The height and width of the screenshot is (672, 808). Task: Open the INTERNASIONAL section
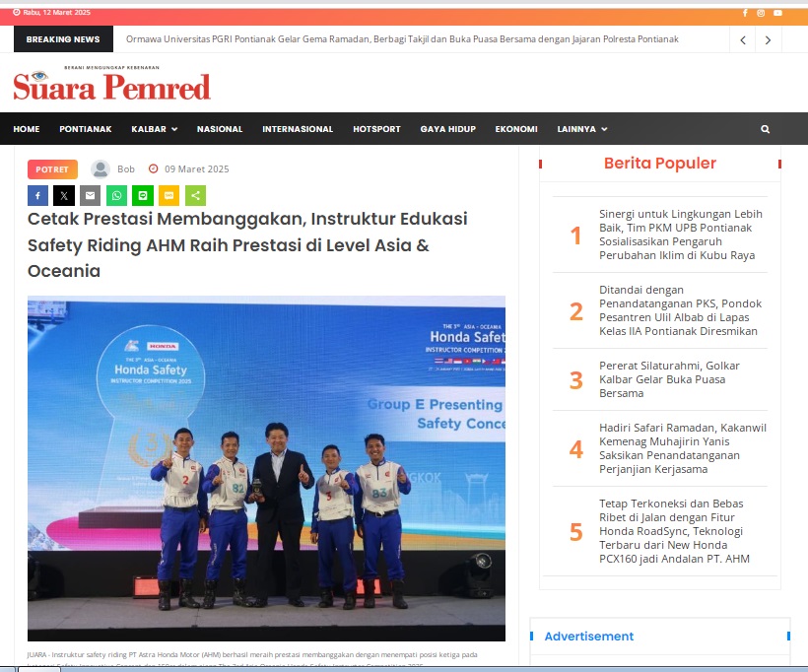(x=298, y=129)
